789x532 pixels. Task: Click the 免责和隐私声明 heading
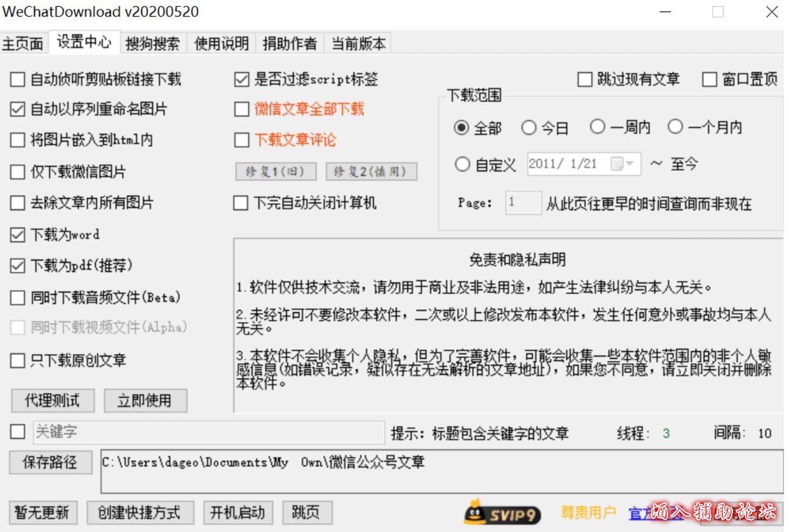click(x=517, y=260)
